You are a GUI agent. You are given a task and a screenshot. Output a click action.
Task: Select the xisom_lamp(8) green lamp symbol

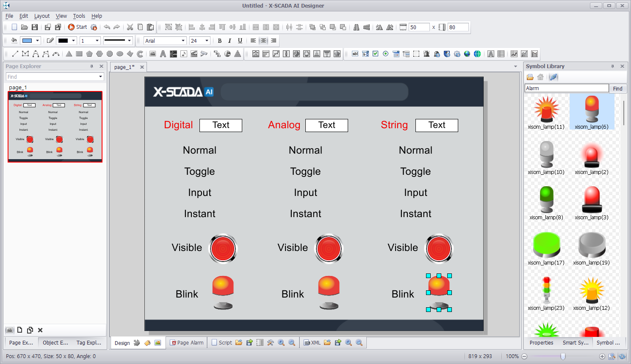pos(546,203)
